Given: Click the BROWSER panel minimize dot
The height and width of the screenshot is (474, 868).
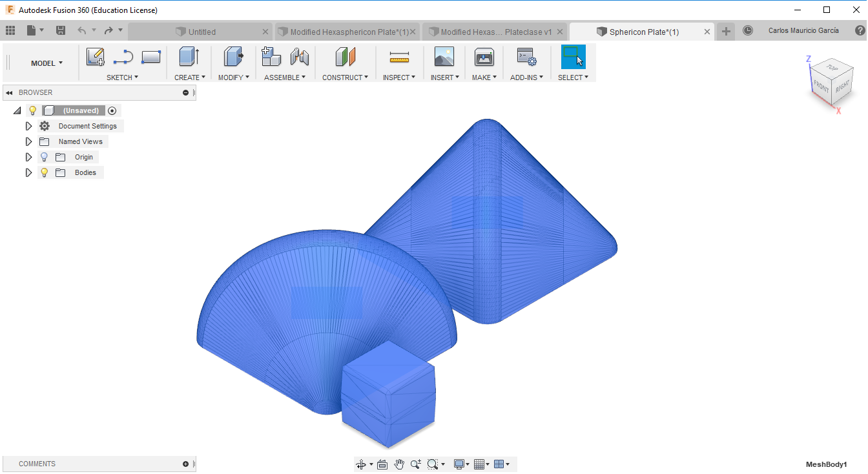Looking at the screenshot, I should (186, 93).
